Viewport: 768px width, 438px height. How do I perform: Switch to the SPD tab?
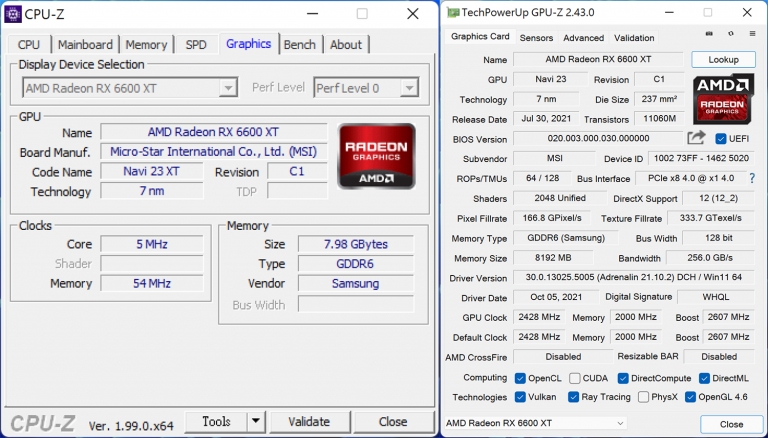point(196,45)
